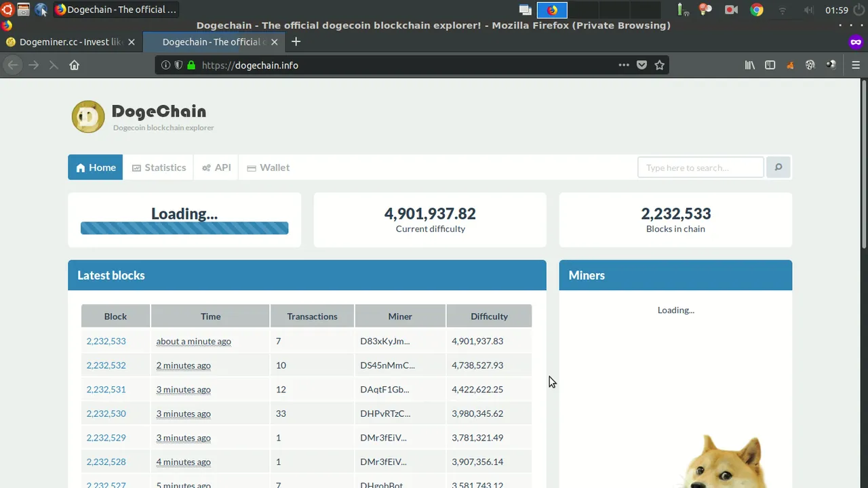
Task: Open a new tab with plus button
Action: pyautogui.click(x=296, y=41)
